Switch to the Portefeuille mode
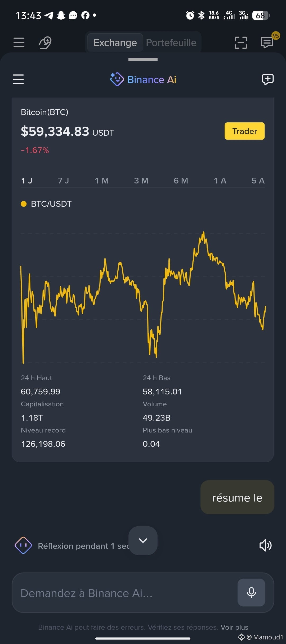This screenshot has height=644, width=286. pos(171,43)
